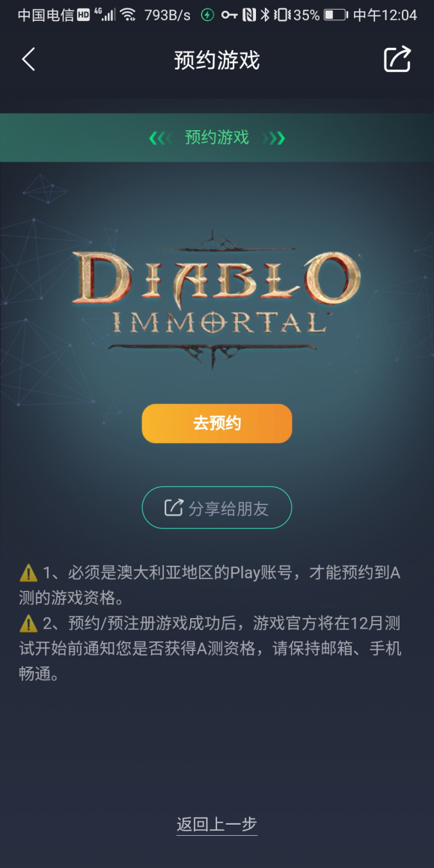Tap the orange 去预约 button
434x868 pixels.
click(x=217, y=424)
